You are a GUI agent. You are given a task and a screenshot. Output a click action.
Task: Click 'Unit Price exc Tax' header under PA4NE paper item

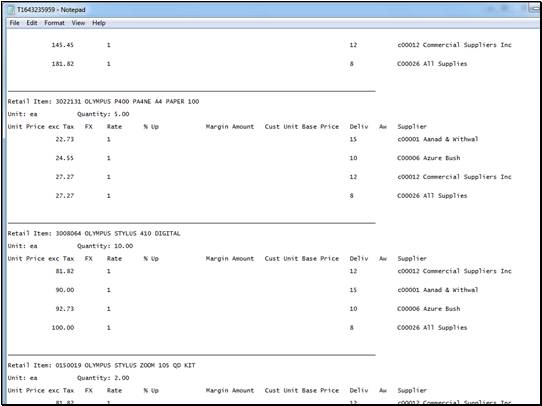(x=41, y=127)
